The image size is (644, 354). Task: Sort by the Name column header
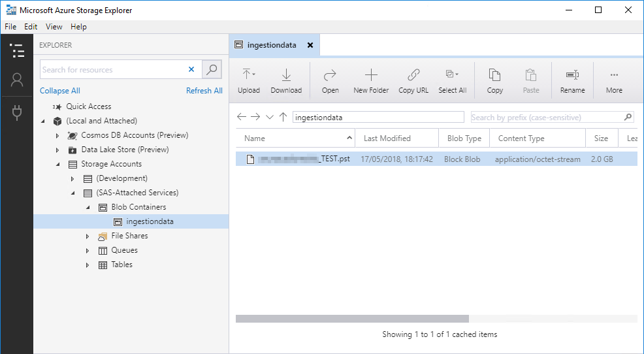click(x=295, y=138)
